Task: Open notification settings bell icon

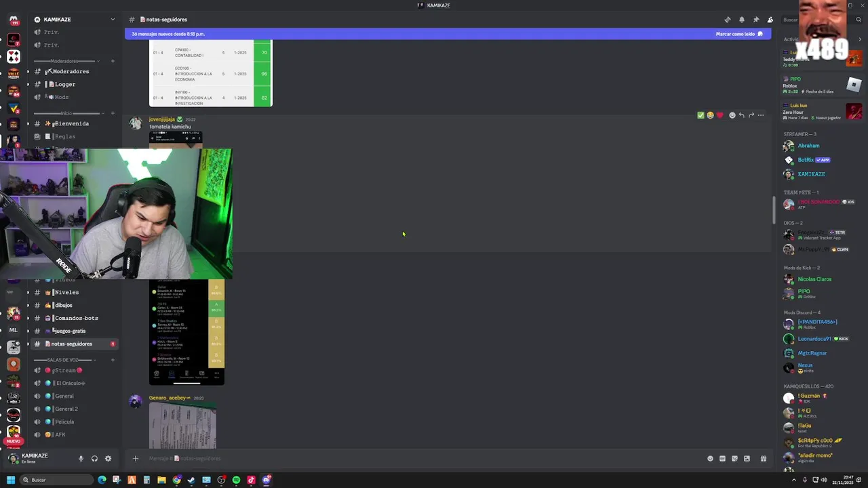Action: click(x=742, y=20)
